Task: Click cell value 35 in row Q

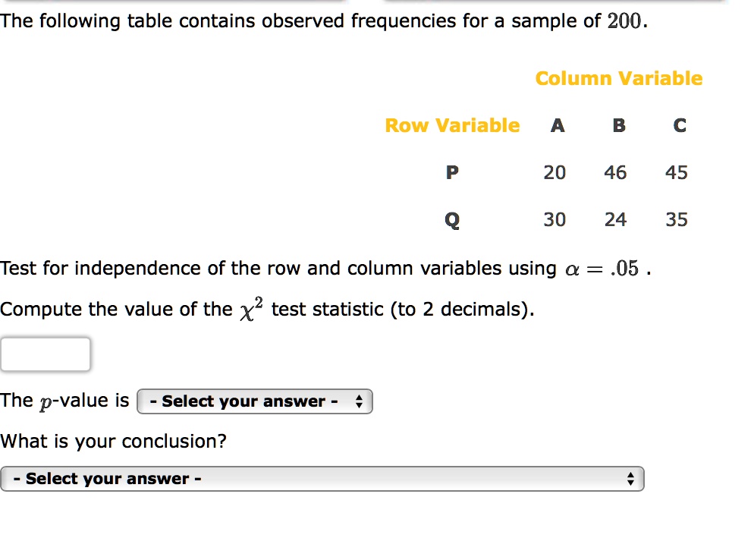Action: click(x=677, y=219)
